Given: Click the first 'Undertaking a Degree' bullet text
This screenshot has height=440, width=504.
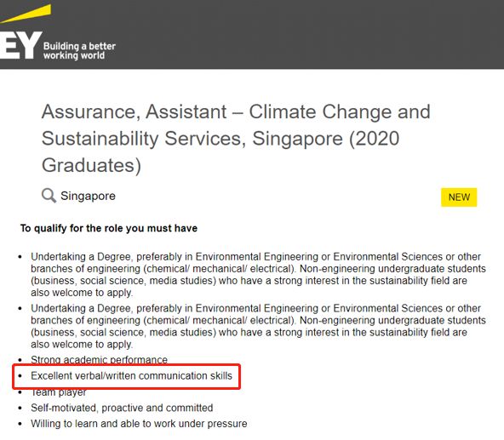Looking at the screenshot, I should 258,275.
